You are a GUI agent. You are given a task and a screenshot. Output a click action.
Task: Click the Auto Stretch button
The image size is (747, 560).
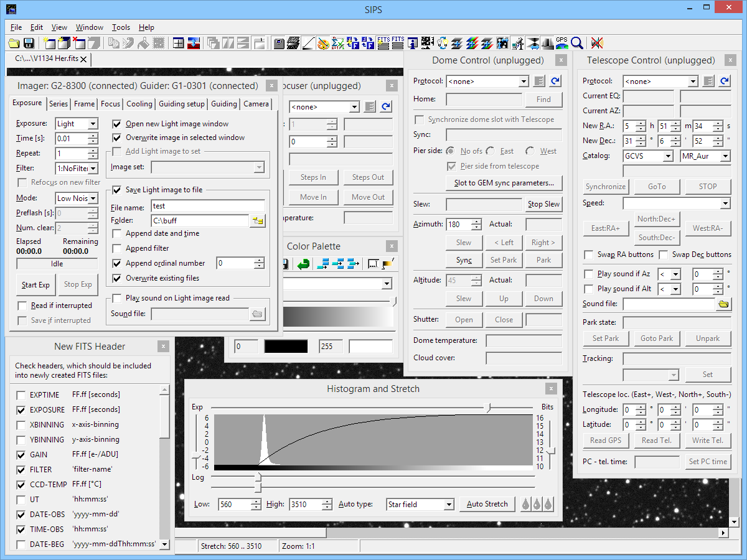[x=487, y=505]
